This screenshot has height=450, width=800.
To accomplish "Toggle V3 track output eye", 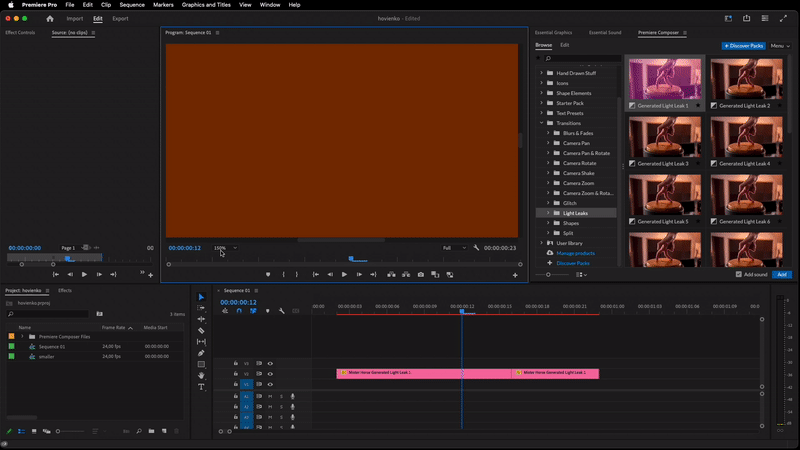I will (x=270, y=364).
